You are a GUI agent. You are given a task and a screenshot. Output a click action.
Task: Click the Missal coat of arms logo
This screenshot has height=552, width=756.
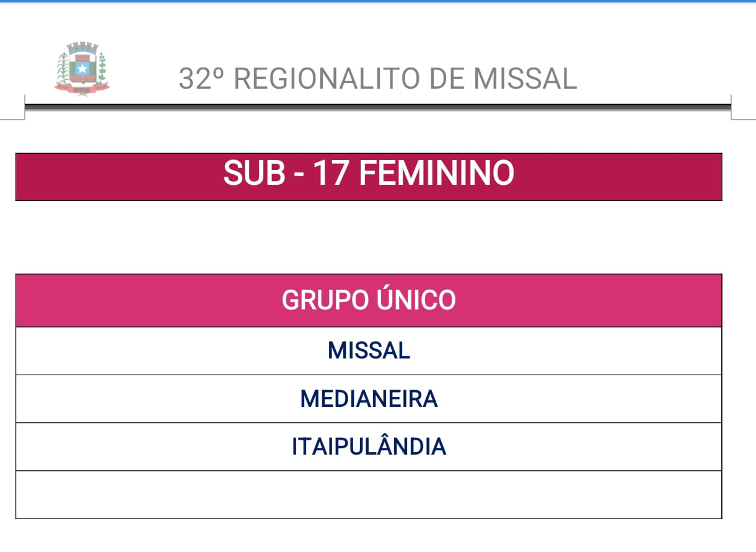82,68
